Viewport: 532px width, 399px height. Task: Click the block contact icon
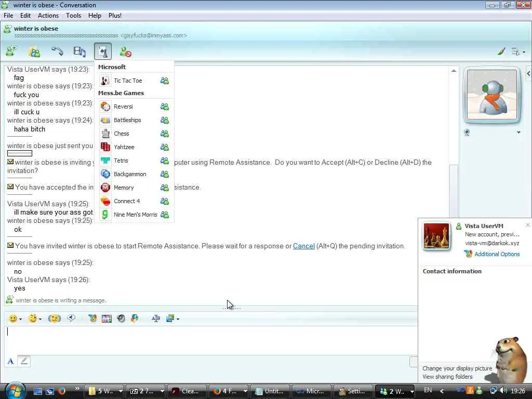125,51
